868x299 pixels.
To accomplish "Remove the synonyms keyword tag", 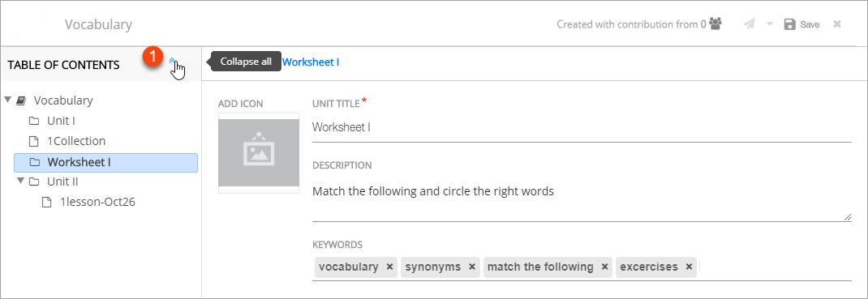I will pos(471,267).
